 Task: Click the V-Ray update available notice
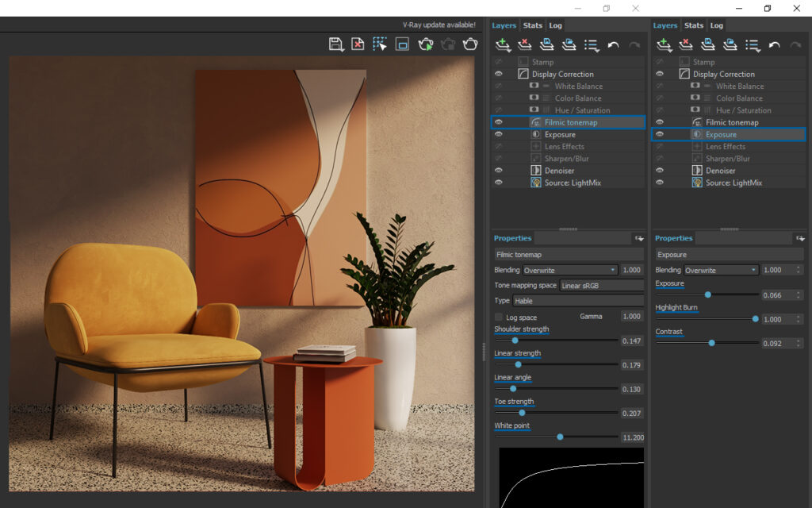[439, 25]
